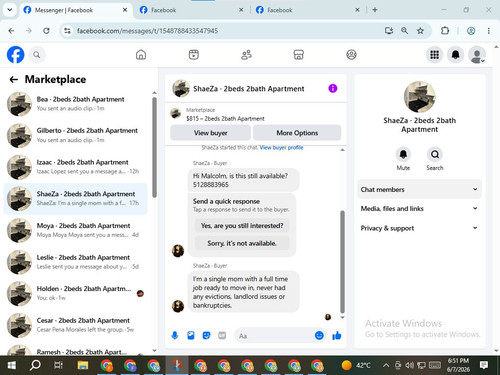500x375 pixels.
Task: Open the browser extensions puzzle icon
Action: pos(445,31)
